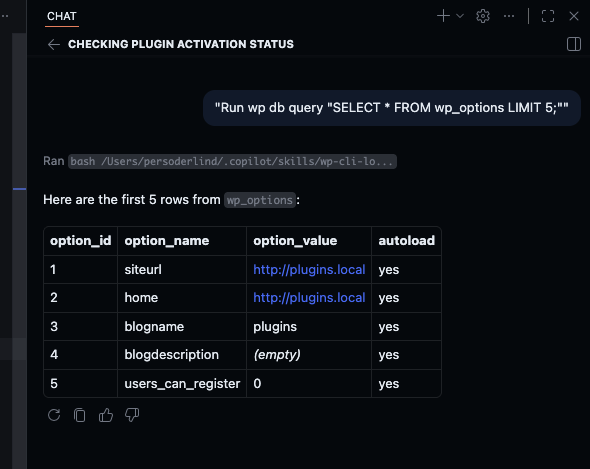590x469 pixels.
Task: Start a new chat with plus icon
Action: click(x=443, y=16)
